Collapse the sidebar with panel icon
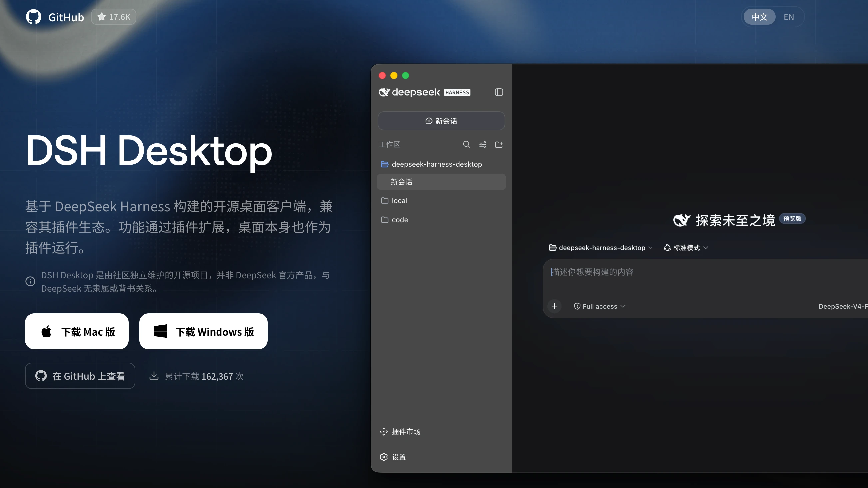Image resolution: width=868 pixels, height=488 pixels. [x=499, y=92]
